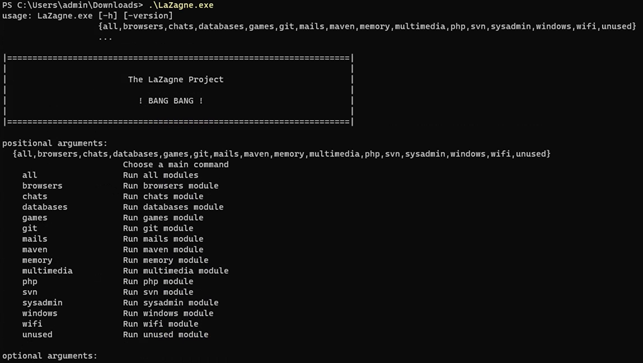Image resolution: width=643 pixels, height=363 pixels.
Task: Click the 'optional arguments:' heading
Action: [x=50, y=356]
